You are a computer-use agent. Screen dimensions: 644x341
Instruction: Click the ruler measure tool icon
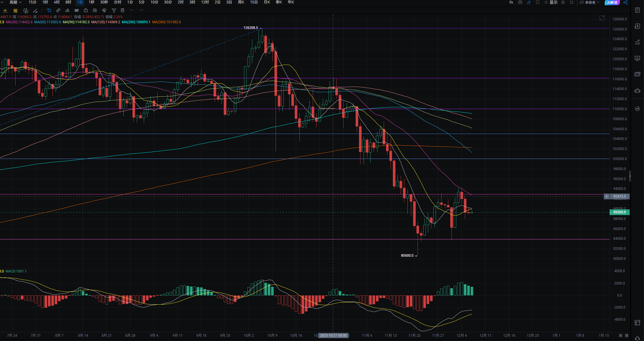[x=58, y=10]
